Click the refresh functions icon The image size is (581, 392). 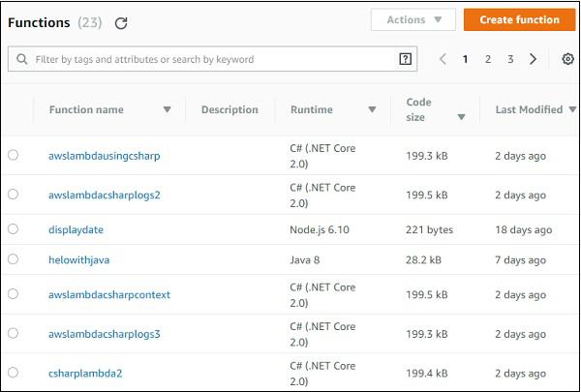click(x=121, y=23)
